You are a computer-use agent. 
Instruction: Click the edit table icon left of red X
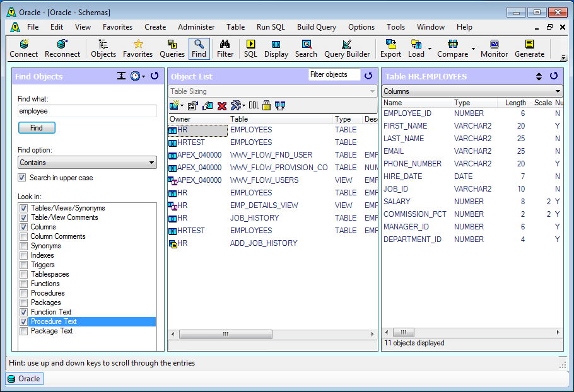[207, 106]
